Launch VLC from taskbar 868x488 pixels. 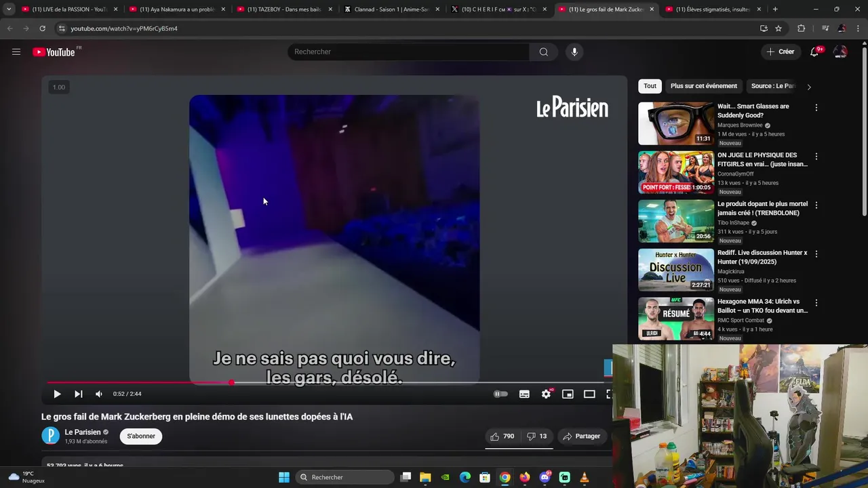coord(585,477)
